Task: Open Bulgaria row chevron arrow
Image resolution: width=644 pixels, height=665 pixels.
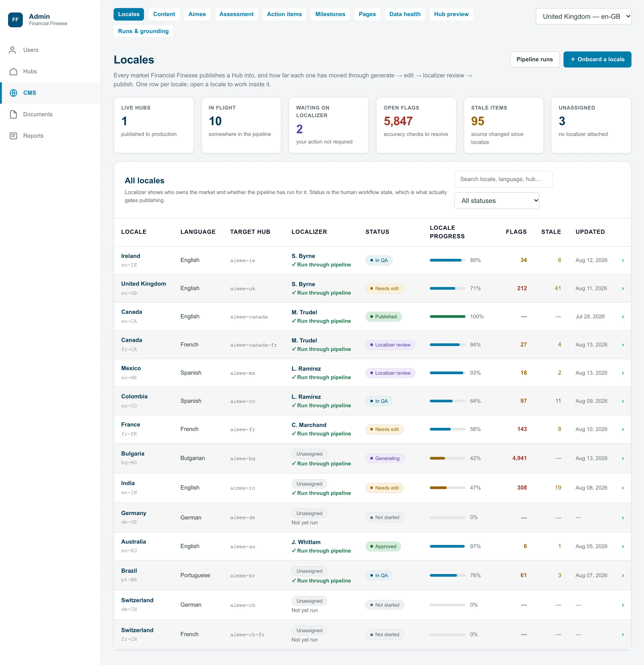Action: click(x=623, y=459)
